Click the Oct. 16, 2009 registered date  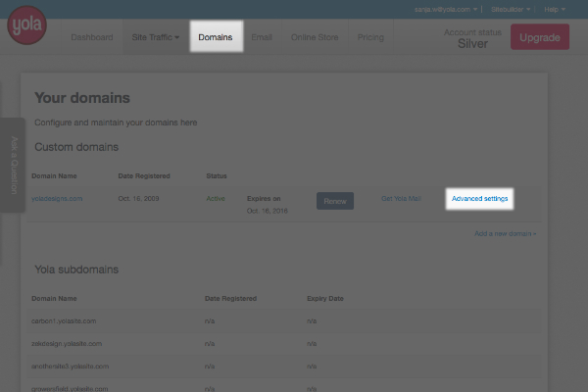point(138,198)
